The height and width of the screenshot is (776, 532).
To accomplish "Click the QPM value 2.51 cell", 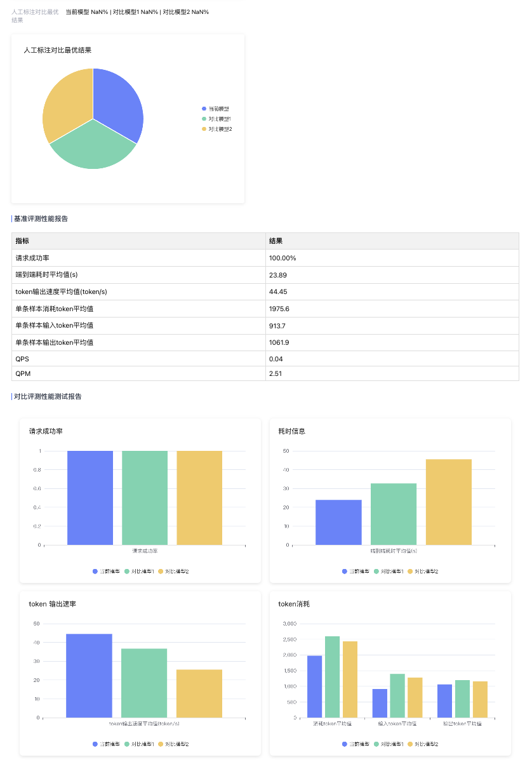I will click(392, 373).
